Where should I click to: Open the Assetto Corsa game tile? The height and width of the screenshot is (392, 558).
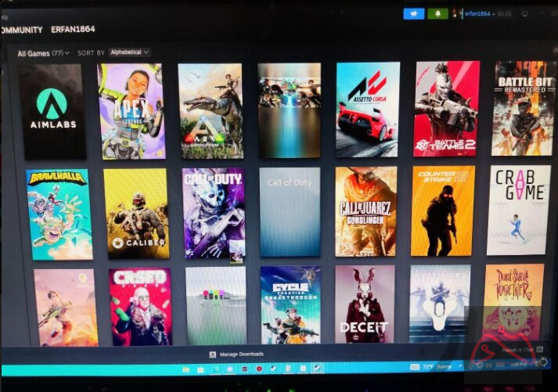(367, 110)
